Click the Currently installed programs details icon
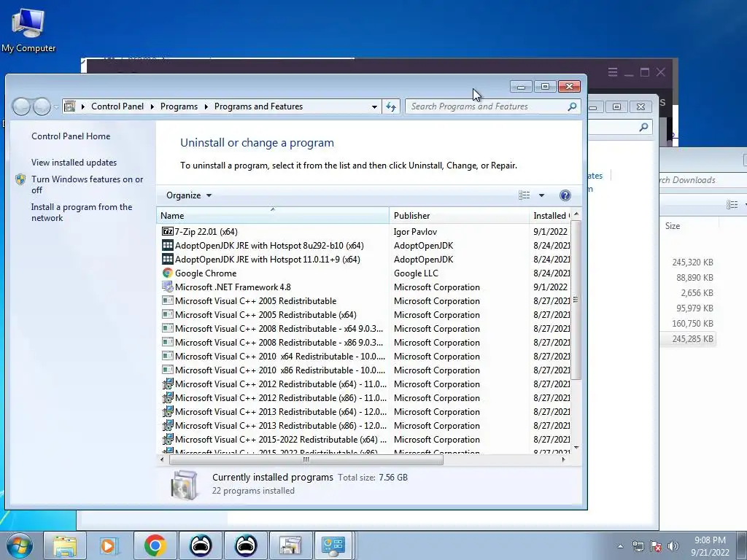 184,485
